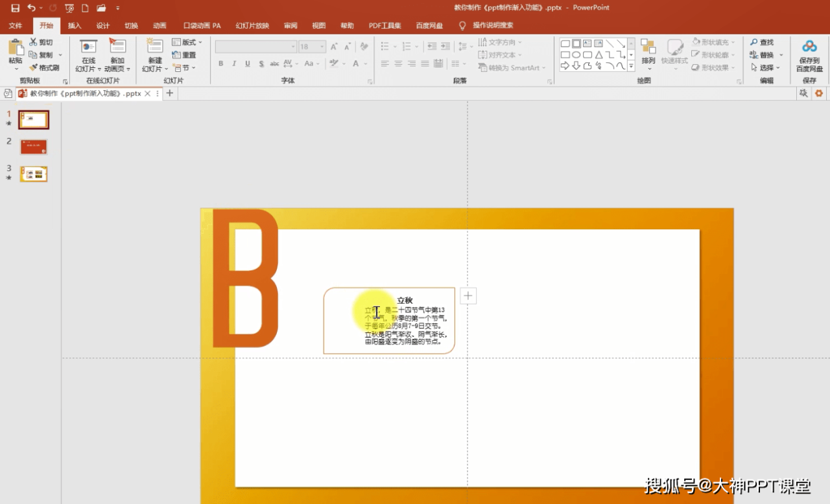The width and height of the screenshot is (830, 504).
Task: Click the Paste (粘贴) clipboard icon
Action: coord(16,48)
